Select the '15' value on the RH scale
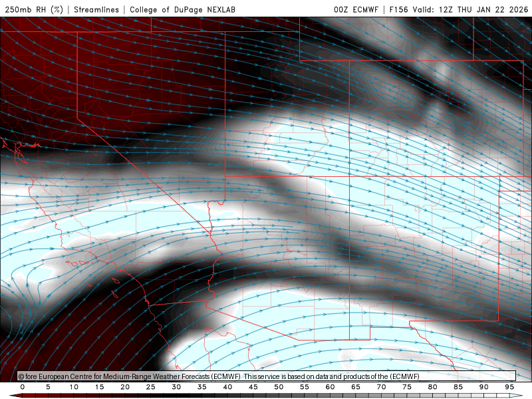 (x=99, y=387)
